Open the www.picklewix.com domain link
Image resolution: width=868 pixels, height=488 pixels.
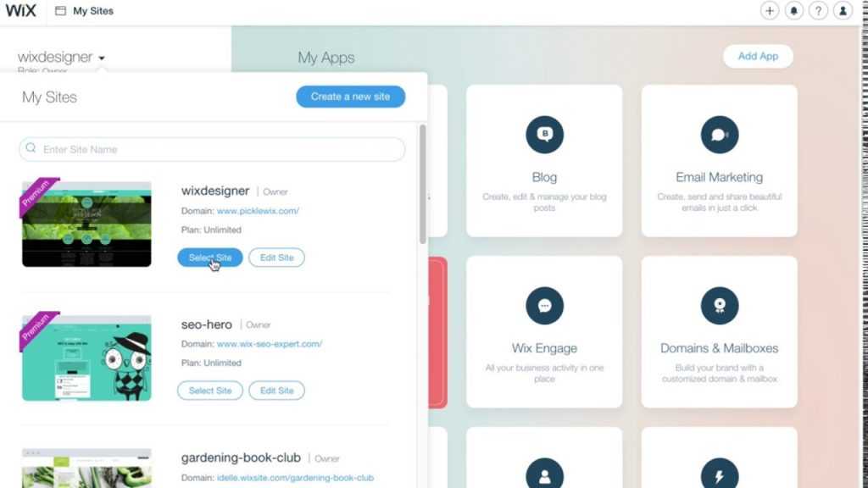(x=258, y=211)
